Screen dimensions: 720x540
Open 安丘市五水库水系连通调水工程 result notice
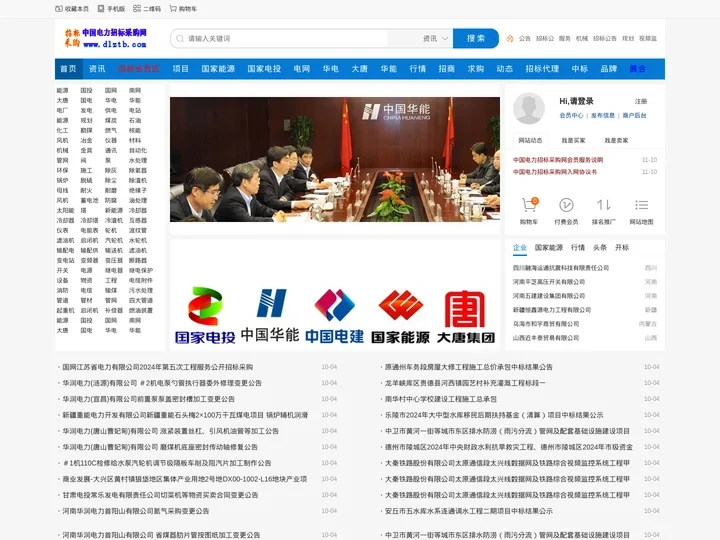469,511
